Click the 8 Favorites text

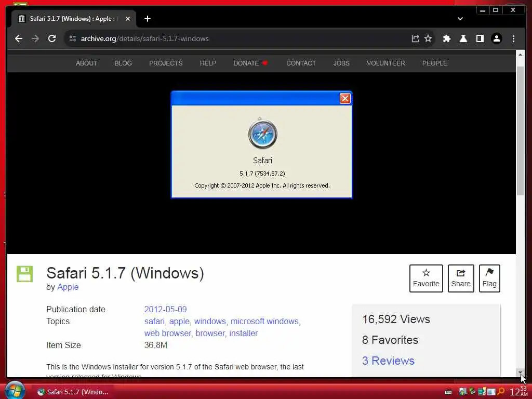tap(390, 340)
